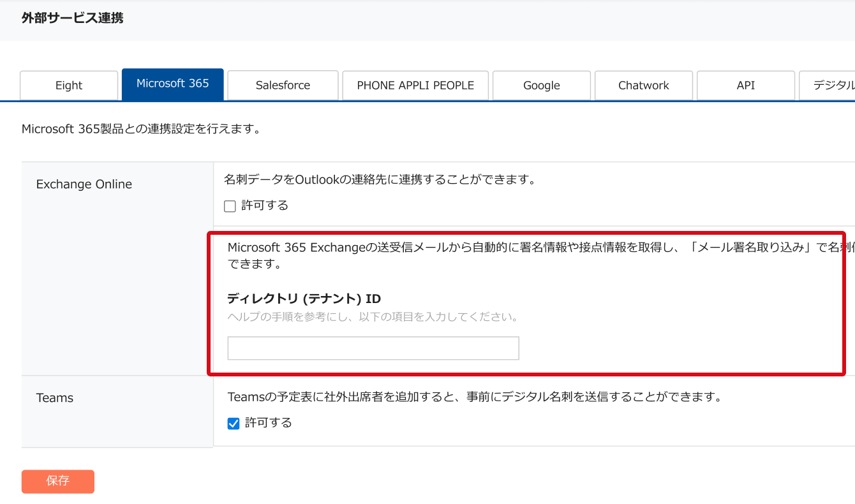Open the Salesforce integration tab
The height and width of the screenshot is (504, 855).
pos(283,85)
